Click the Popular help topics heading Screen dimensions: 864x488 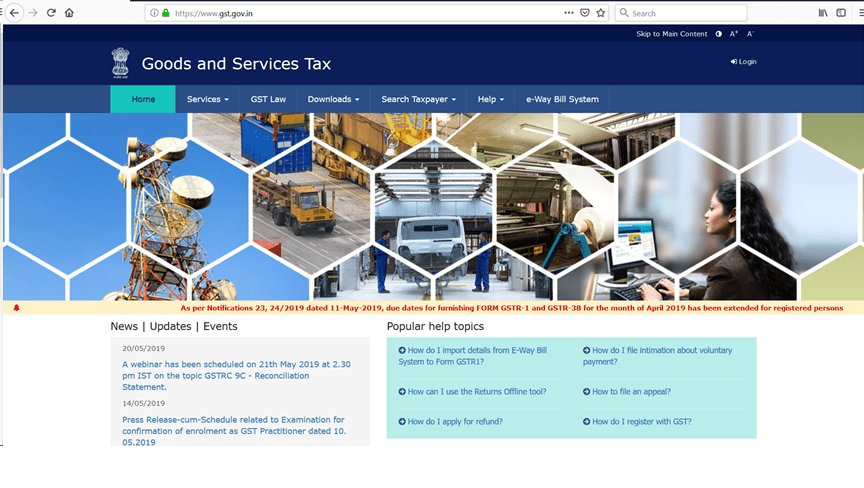coord(435,326)
